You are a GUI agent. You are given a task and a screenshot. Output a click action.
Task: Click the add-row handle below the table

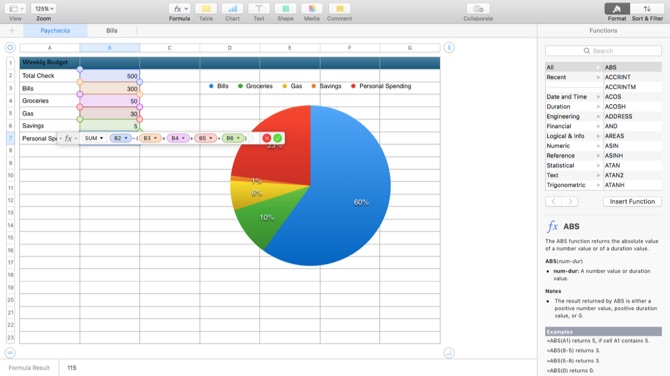(10, 352)
